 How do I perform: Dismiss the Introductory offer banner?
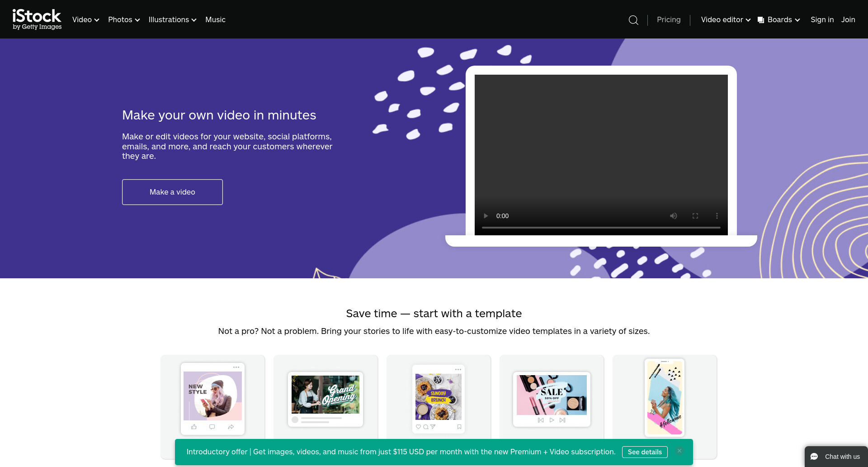tap(679, 451)
